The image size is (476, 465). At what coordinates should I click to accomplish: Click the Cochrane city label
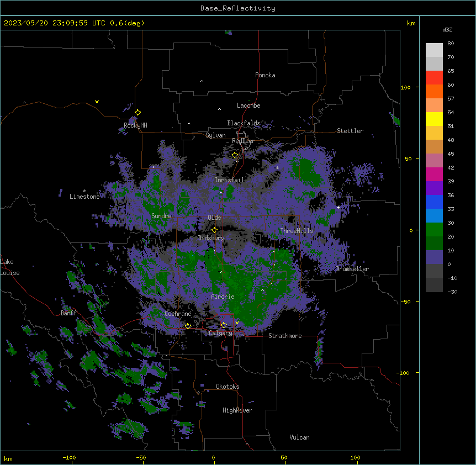(x=178, y=314)
